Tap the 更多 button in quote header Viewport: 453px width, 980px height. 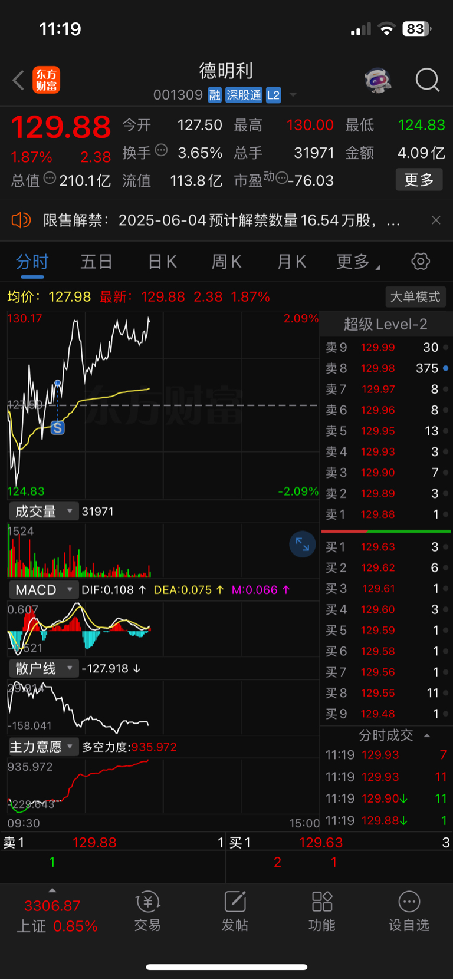click(419, 180)
